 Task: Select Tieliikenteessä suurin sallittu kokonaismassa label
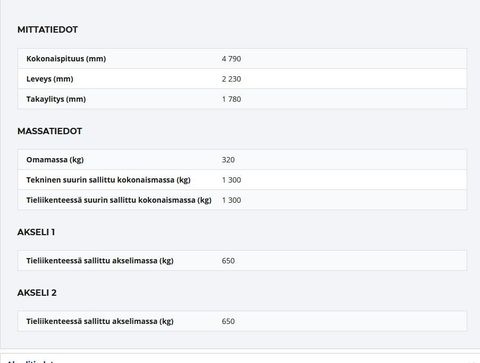119,200
